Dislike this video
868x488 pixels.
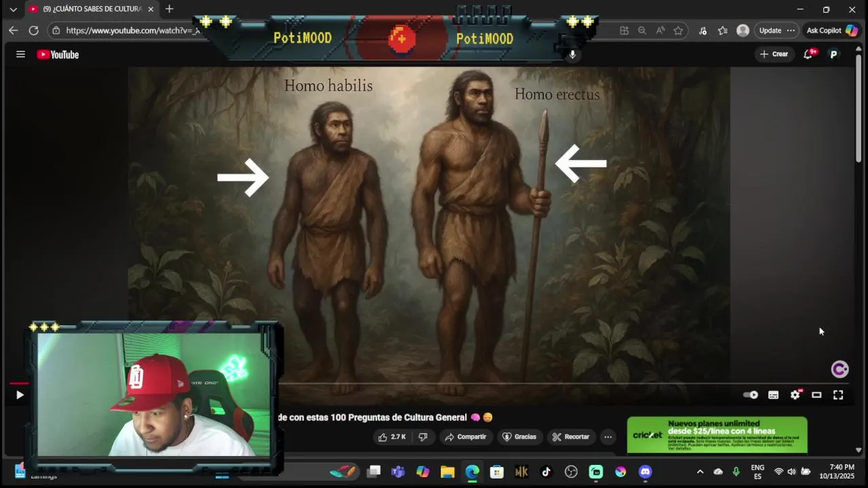tap(423, 437)
